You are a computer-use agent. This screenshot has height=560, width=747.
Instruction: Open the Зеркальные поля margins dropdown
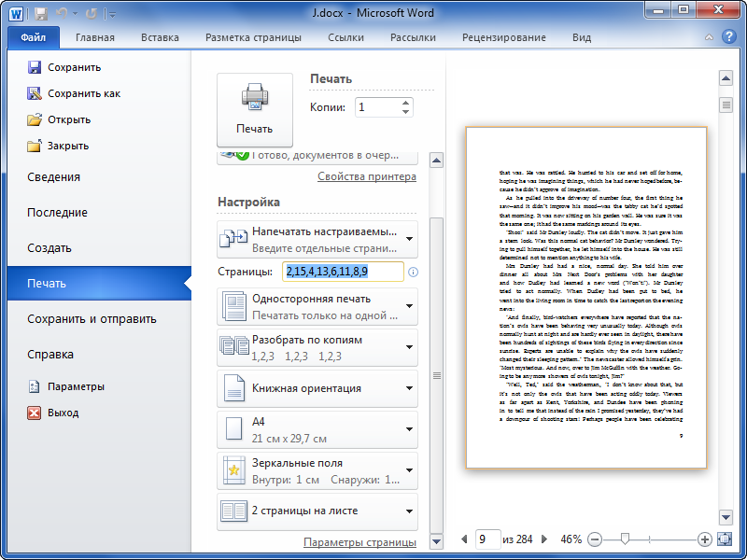(x=409, y=470)
